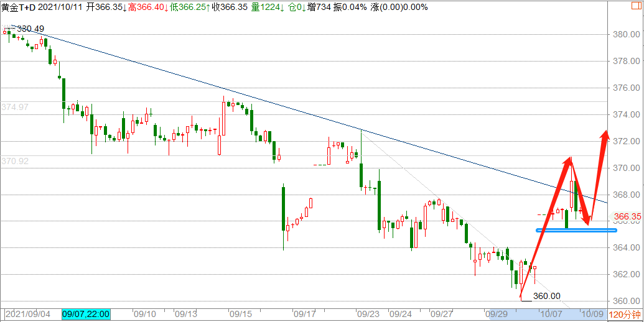Click the 09/24 date label on the time axis

(x=401, y=315)
